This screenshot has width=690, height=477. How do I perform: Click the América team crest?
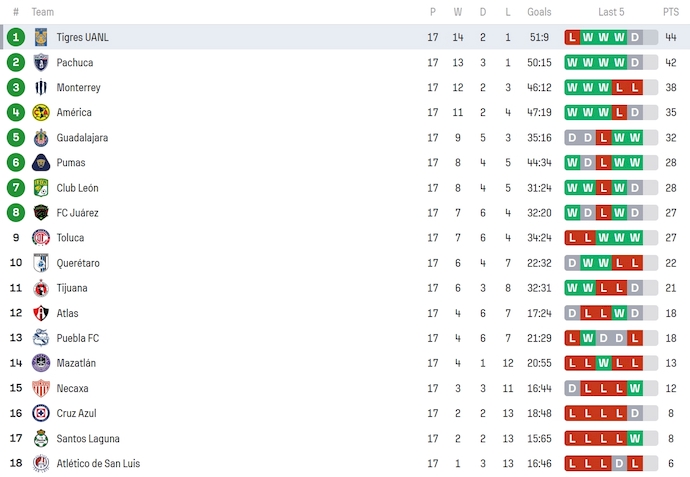[41, 112]
